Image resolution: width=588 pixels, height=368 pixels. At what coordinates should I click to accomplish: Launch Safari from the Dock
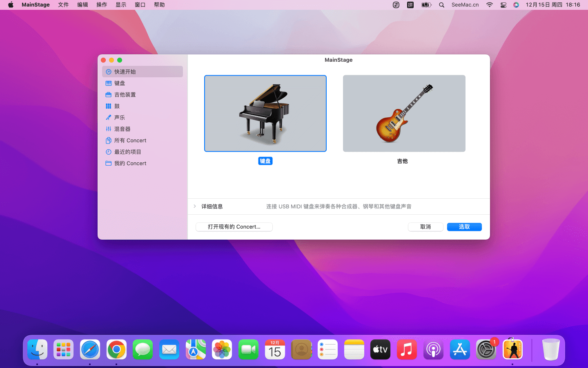coord(90,350)
